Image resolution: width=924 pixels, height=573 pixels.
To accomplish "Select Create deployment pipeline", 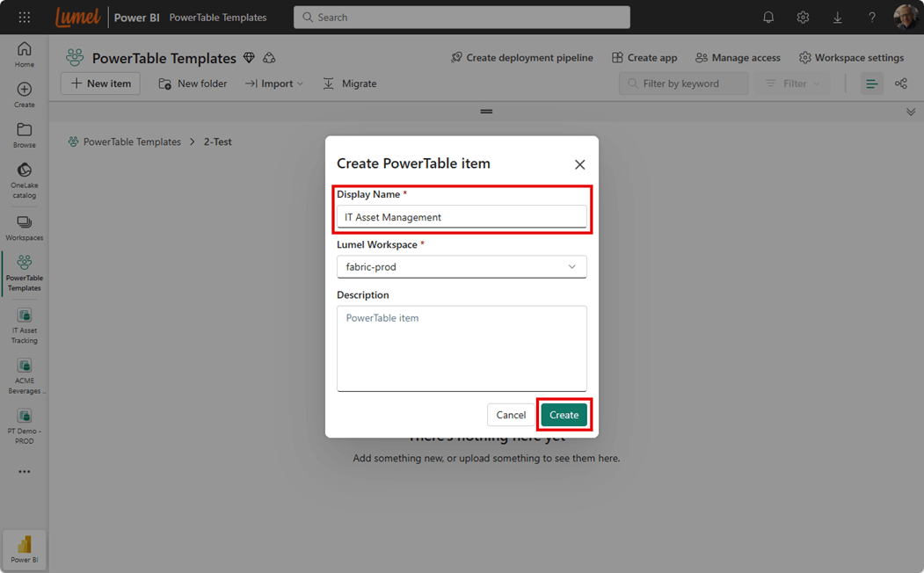I will pos(521,58).
